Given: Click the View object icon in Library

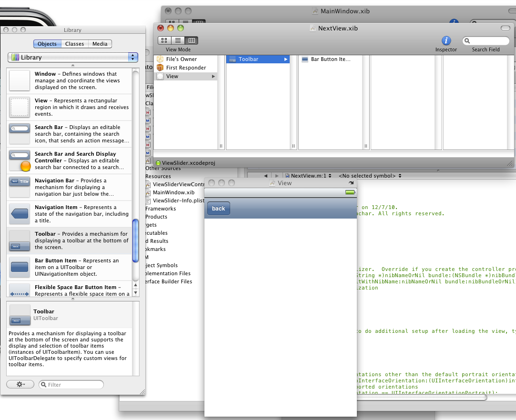Looking at the screenshot, I should pyautogui.click(x=20, y=107).
